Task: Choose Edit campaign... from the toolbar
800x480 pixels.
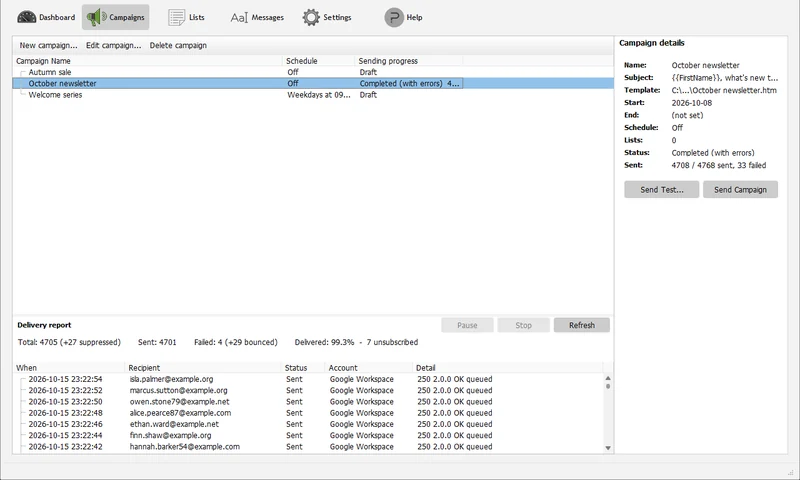Action: click(113, 45)
